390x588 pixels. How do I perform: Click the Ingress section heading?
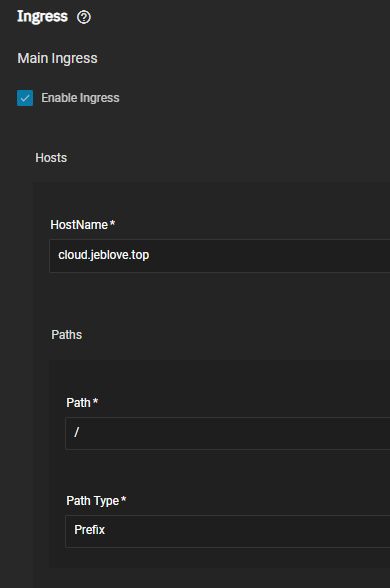(42, 17)
